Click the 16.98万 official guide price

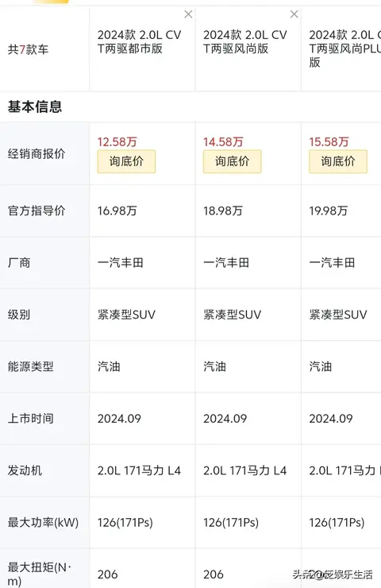point(117,211)
